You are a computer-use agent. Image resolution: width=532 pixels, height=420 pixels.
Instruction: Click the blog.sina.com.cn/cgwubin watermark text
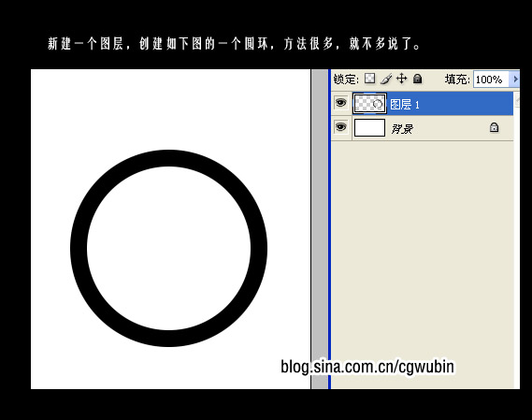(x=367, y=367)
